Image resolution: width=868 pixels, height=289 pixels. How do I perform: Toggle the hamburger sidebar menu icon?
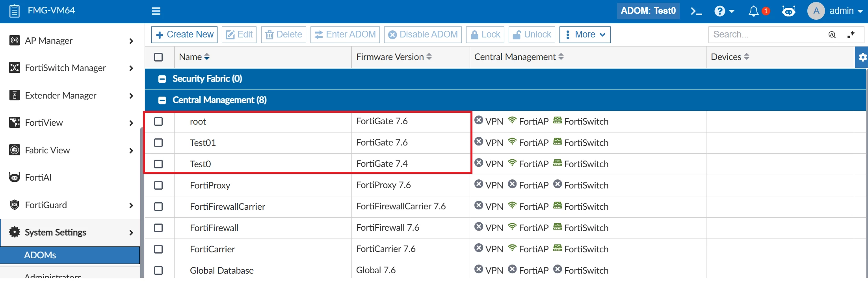[x=156, y=11]
